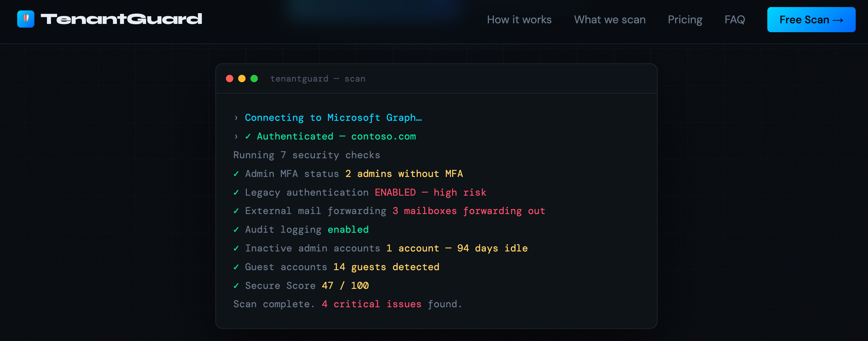Click the TenantGuard brand name text
The width and height of the screenshot is (868, 341).
coord(121,19)
